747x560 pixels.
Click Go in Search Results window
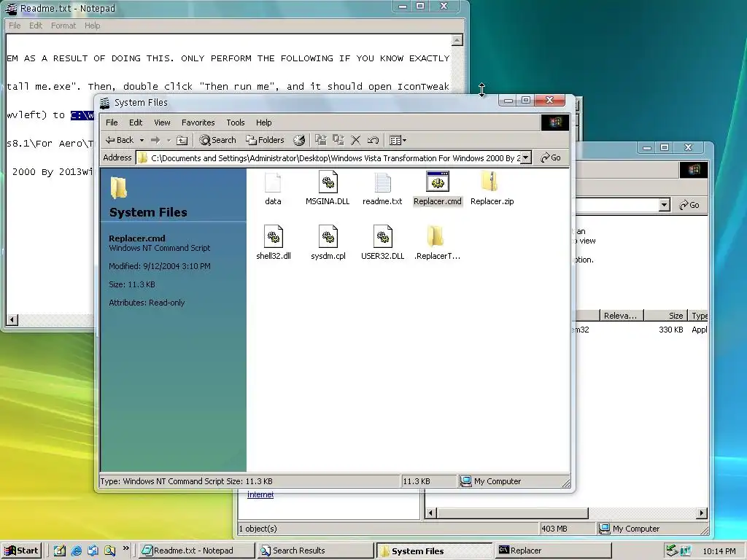click(690, 205)
